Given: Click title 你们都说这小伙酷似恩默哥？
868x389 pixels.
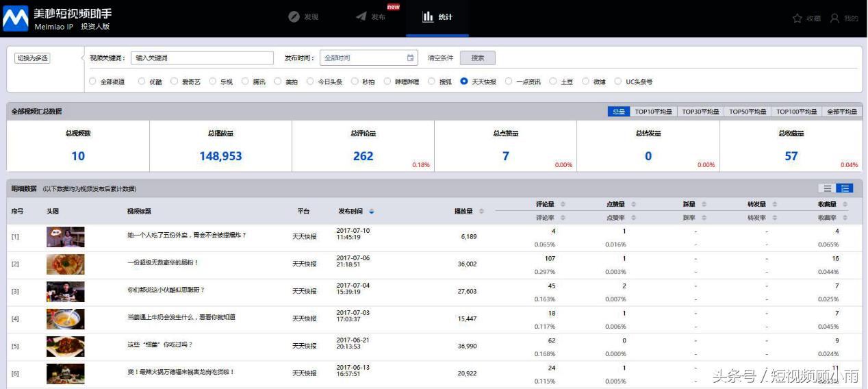Looking at the screenshot, I should 166,290.
